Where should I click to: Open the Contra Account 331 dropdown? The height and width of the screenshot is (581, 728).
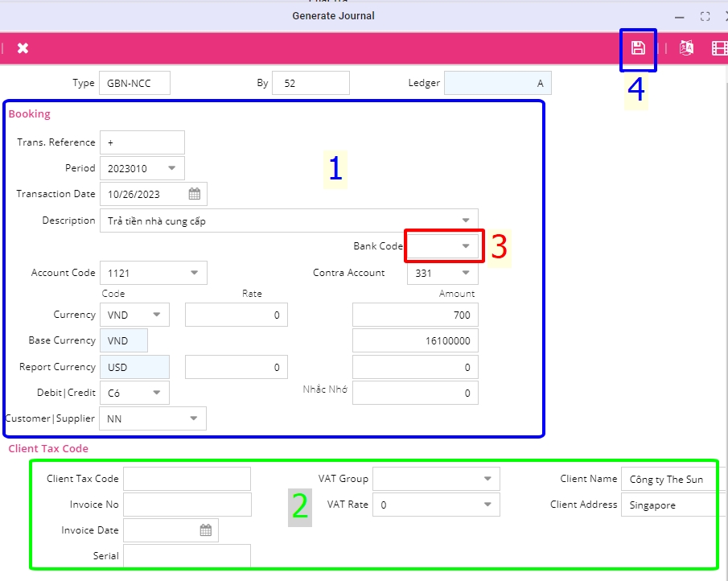tap(466, 273)
